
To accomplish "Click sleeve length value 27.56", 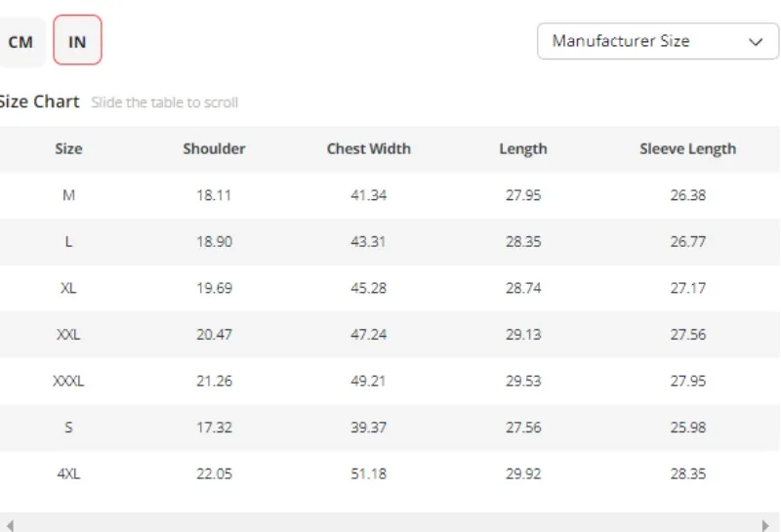I will [x=687, y=335].
